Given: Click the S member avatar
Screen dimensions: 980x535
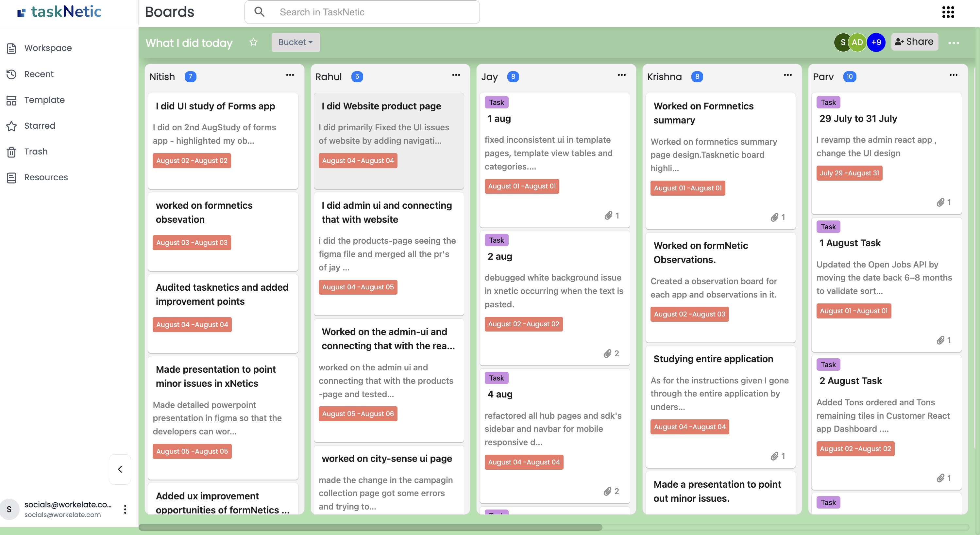Looking at the screenshot, I should 843,42.
